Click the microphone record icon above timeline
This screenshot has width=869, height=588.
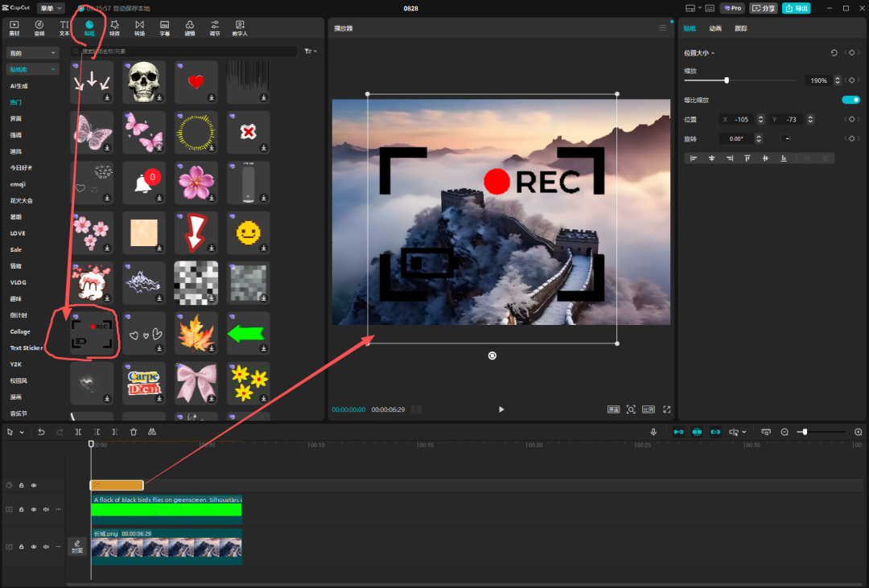pos(653,432)
